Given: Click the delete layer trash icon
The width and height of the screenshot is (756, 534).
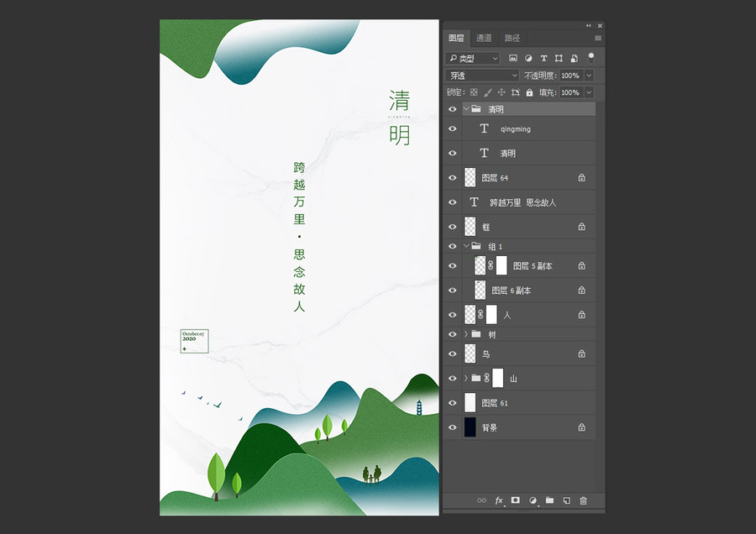Looking at the screenshot, I should tap(584, 500).
